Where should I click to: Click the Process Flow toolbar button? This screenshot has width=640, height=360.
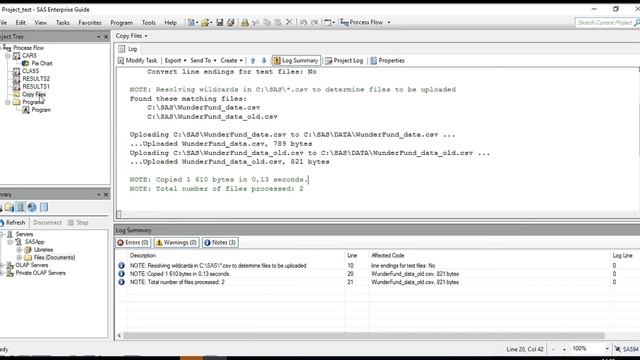coord(362,22)
